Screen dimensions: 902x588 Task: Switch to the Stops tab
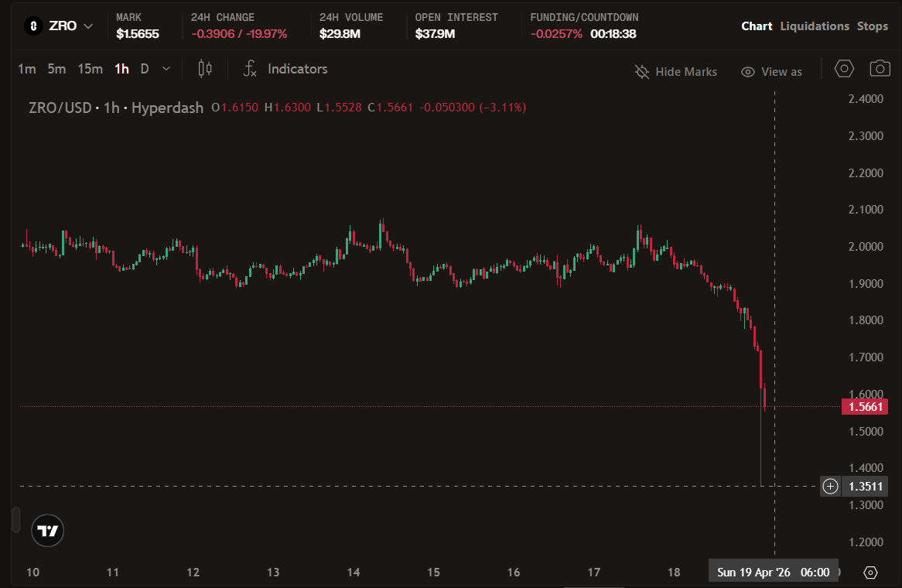coord(872,26)
